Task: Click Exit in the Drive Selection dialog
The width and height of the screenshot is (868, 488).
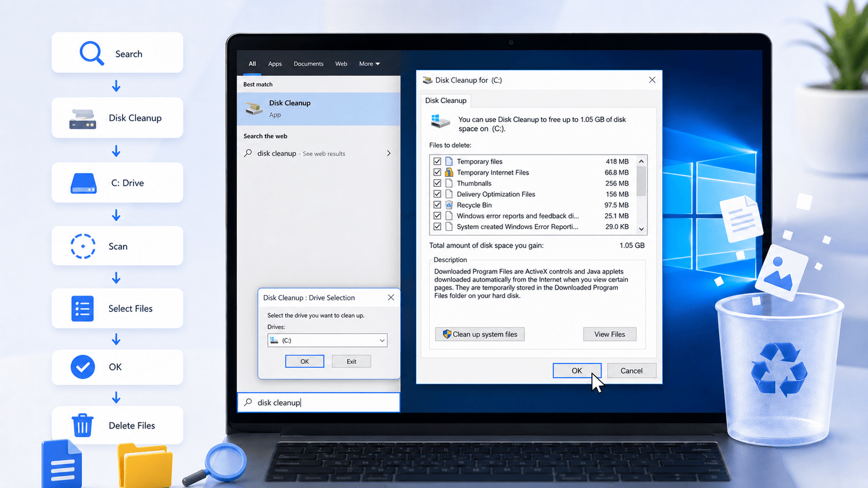Action: pos(352,362)
